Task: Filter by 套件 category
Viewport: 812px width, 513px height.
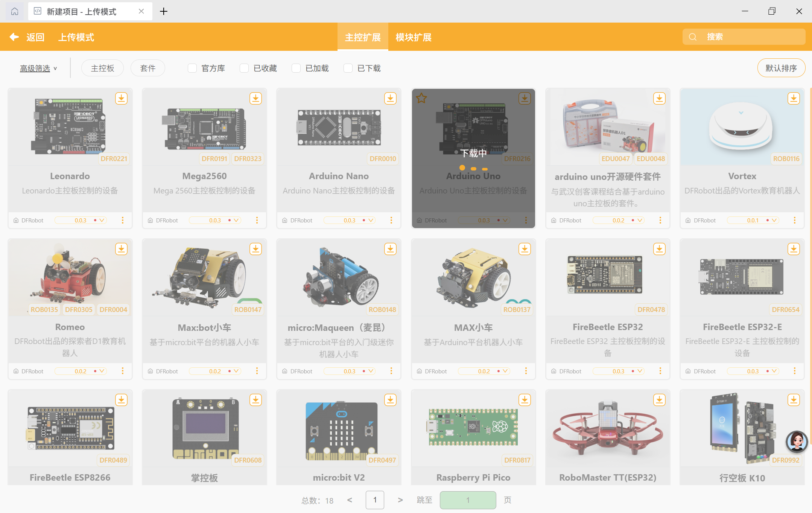Action: pos(147,68)
